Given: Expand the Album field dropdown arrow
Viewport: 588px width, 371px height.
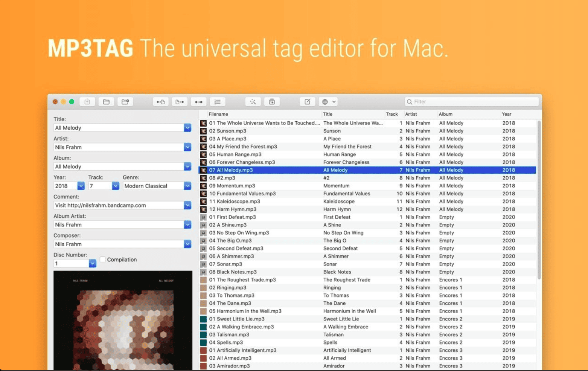Looking at the screenshot, I should tap(187, 166).
